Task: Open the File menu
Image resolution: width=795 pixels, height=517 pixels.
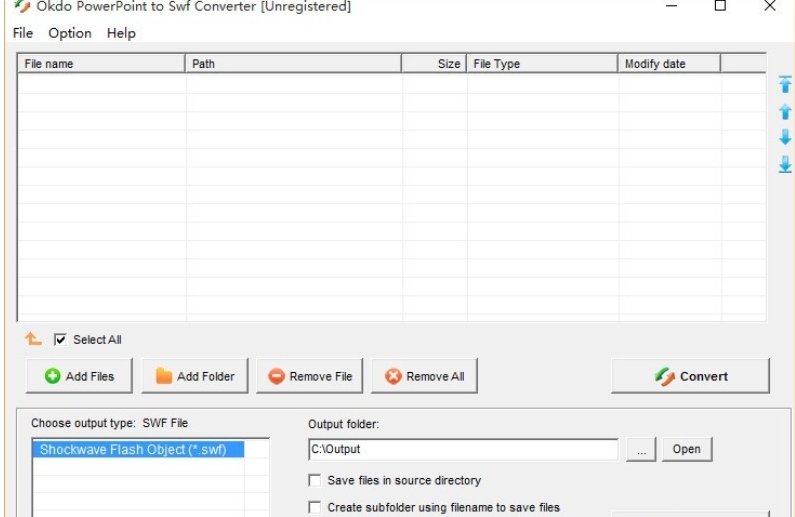Action: (x=23, y=33)
